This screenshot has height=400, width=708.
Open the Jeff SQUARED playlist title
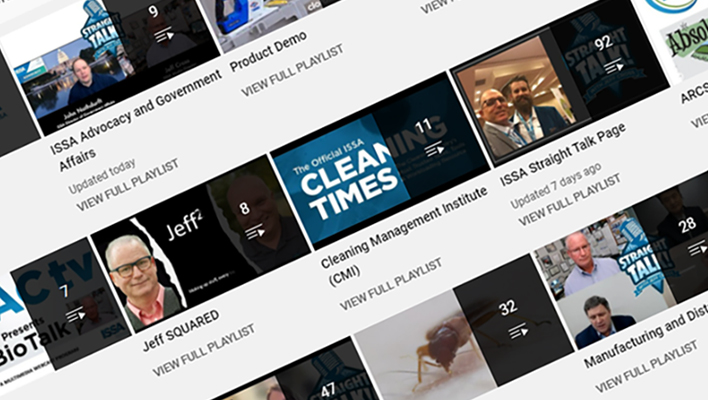tap(181, 330)
